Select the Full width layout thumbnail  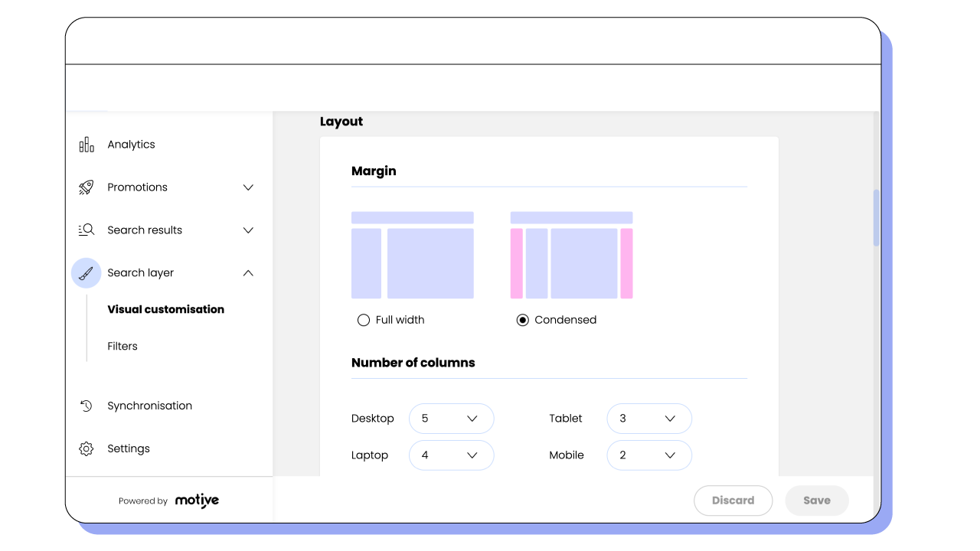412,255
